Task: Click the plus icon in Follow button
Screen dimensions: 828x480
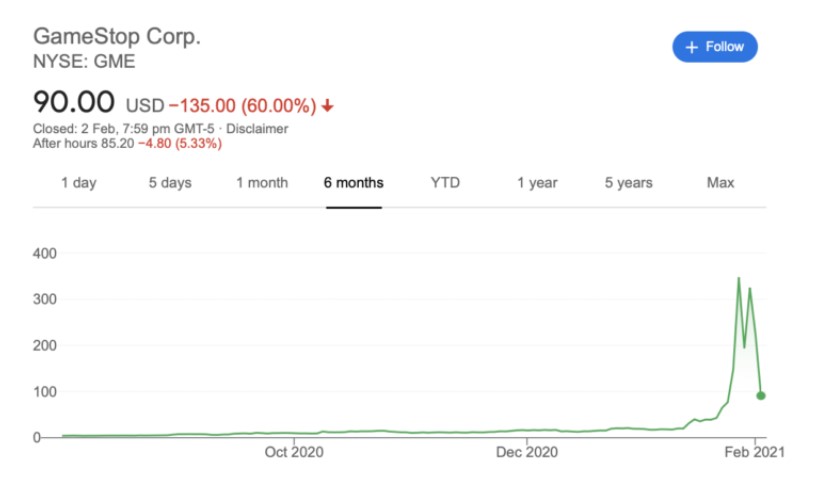Action: tap(691, 47)
